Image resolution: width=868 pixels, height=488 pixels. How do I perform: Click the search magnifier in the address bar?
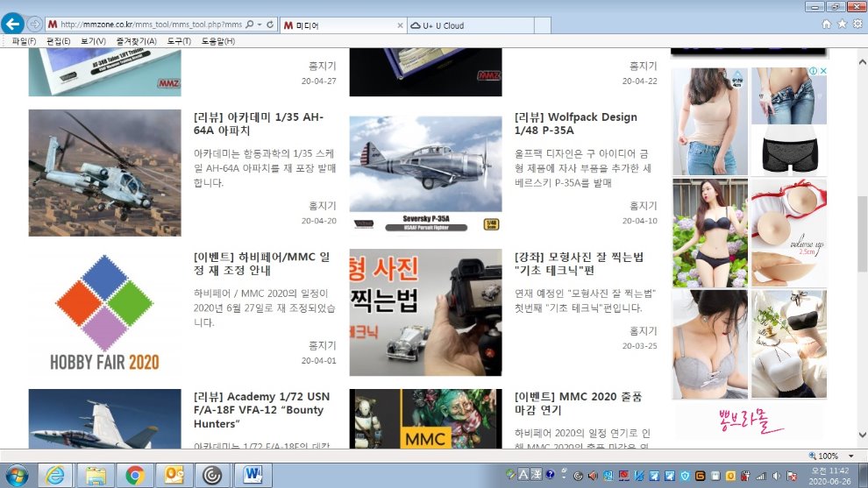250,25
